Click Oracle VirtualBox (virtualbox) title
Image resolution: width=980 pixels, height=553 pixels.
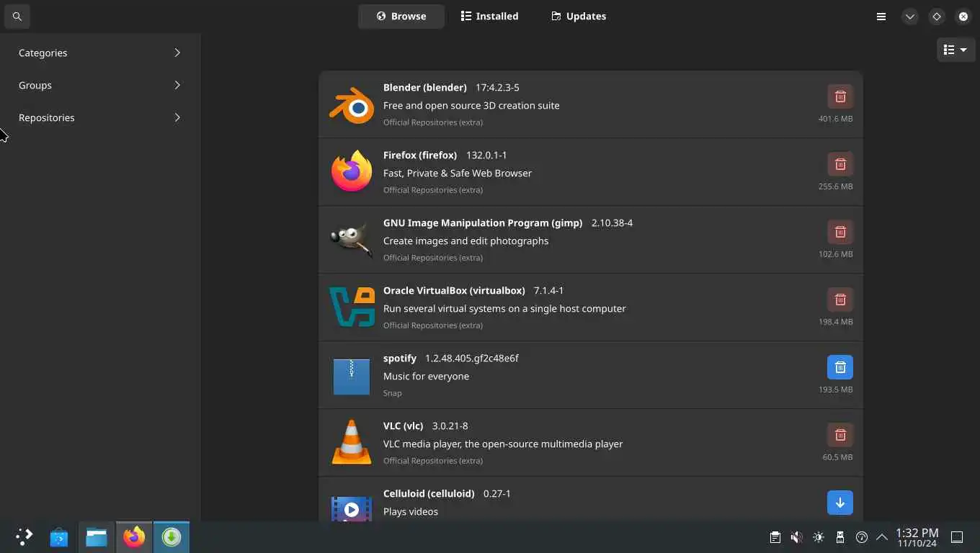pyautogui.click(x=454, y=290)
